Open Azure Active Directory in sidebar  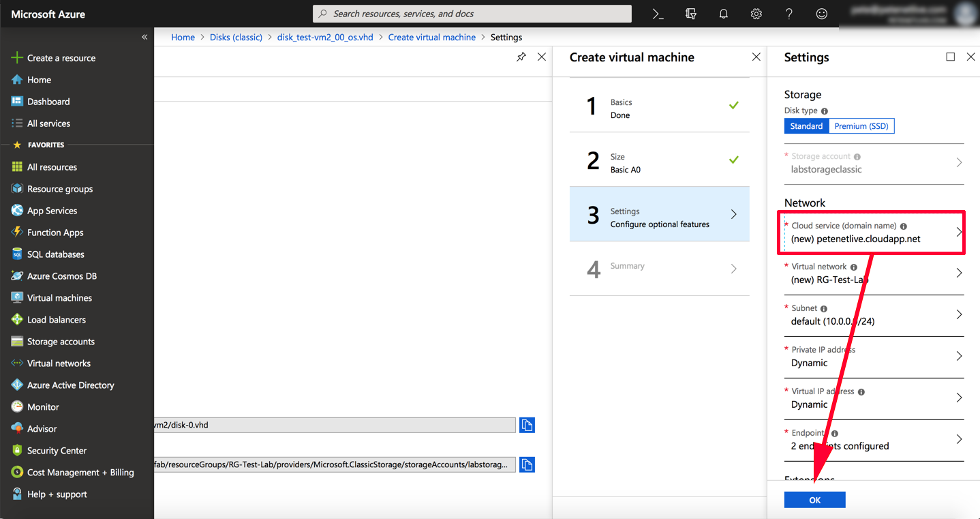(70, 385)
